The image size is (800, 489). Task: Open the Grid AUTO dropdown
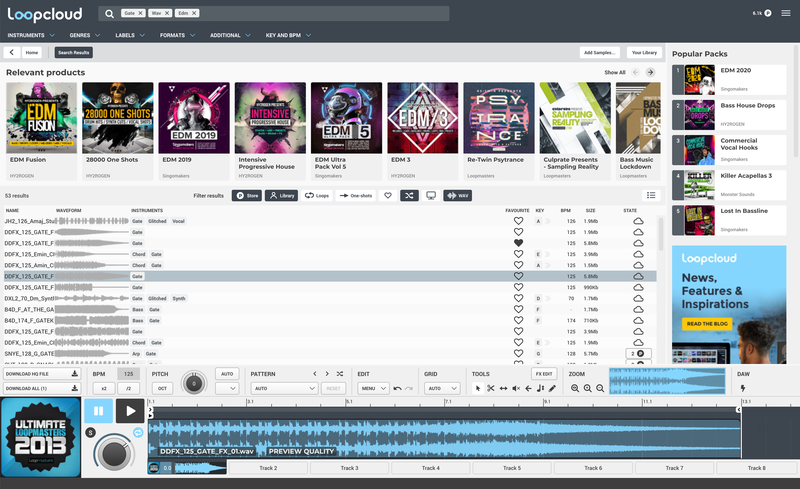click(x=442, y=388)
